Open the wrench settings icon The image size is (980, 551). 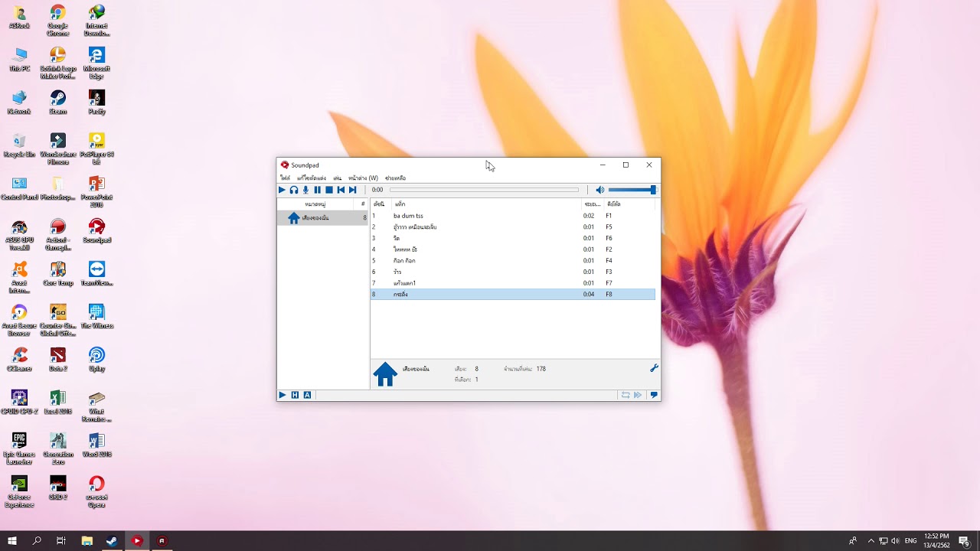tap(654, 368)
